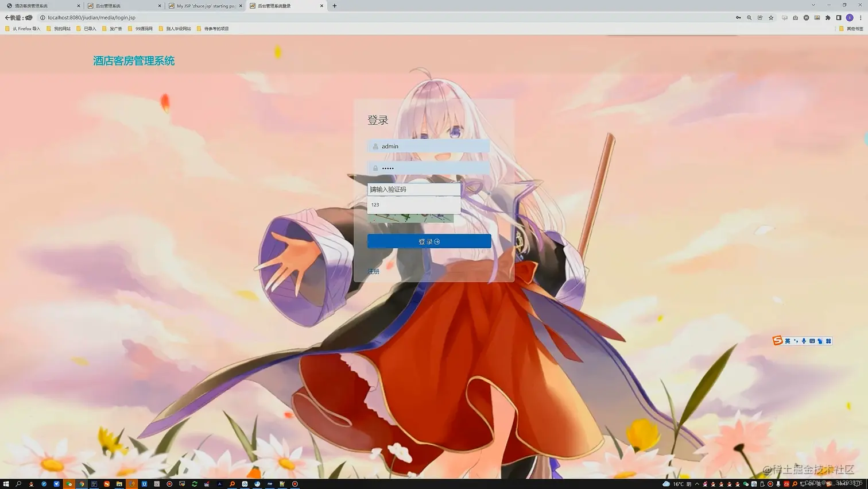The height and width of the screenshot is (489, 868).
Task: Bookmark this page with the star icon
Action: tap(771, 18)
